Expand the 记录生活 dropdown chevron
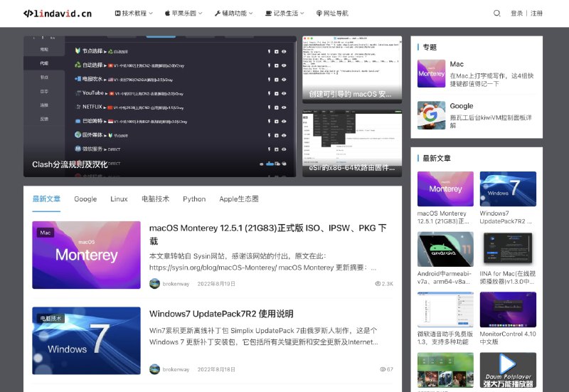569x392 pixels. [x=302, y=14]
